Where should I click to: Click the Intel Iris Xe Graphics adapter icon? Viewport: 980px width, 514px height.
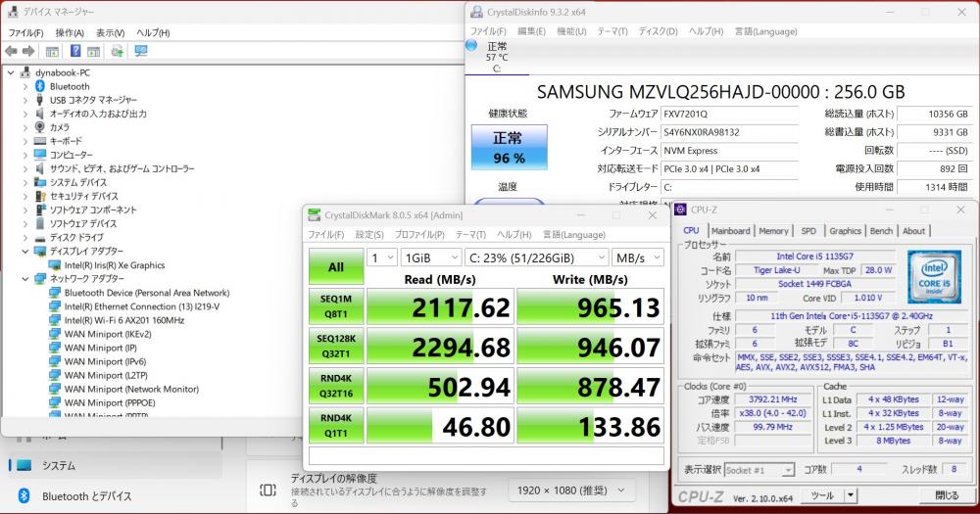[55, 265]
